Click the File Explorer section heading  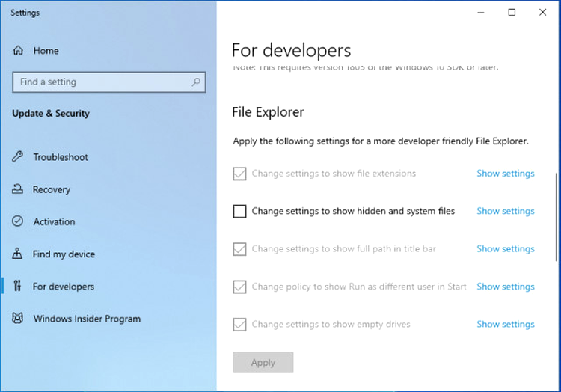click(x=268, y=112)
